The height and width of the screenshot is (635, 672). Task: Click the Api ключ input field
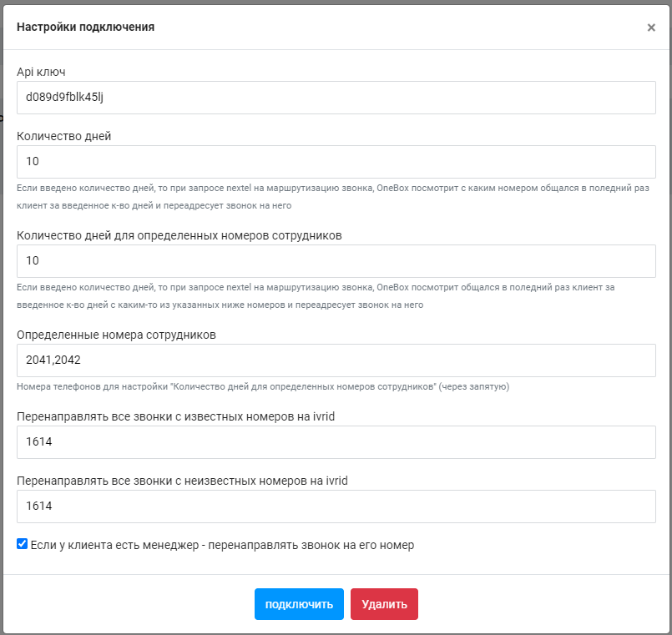click(x=336, y=98)
